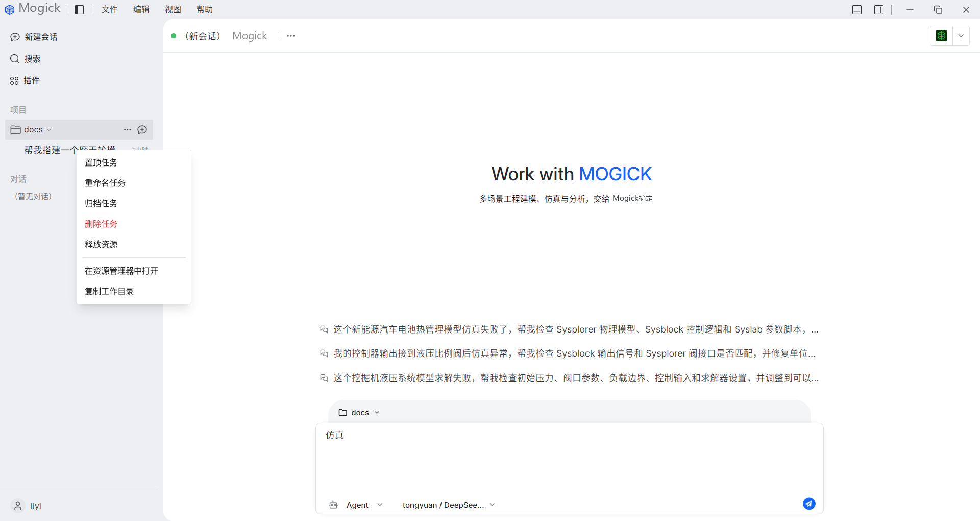Restore down the Mogick window

tap(938, 10)
